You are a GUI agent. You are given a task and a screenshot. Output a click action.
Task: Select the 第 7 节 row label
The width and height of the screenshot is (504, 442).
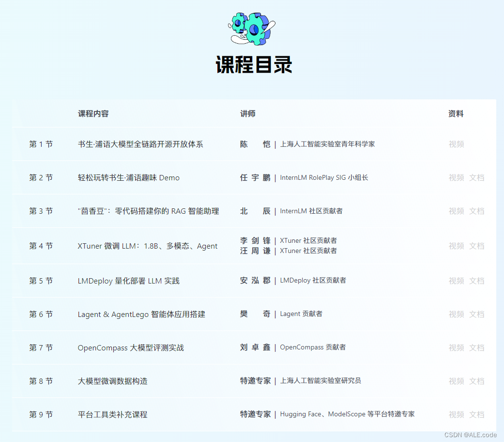click(41, 348)
